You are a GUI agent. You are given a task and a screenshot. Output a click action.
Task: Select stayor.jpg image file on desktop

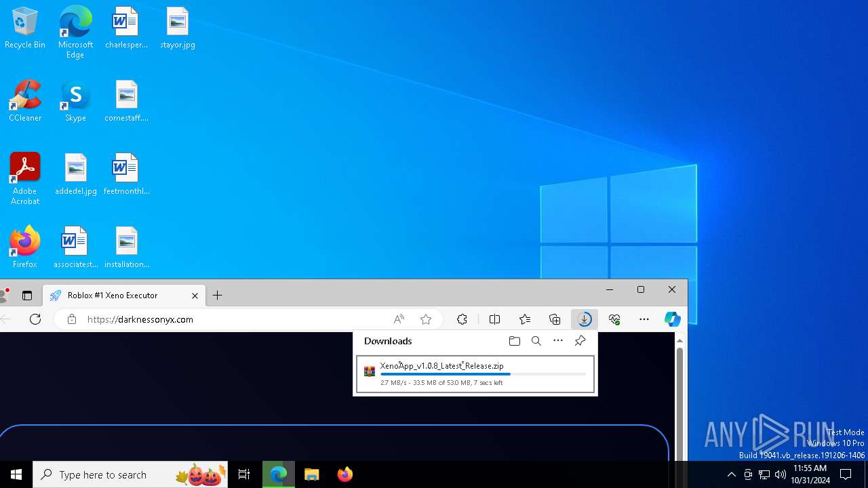point(178,28)
